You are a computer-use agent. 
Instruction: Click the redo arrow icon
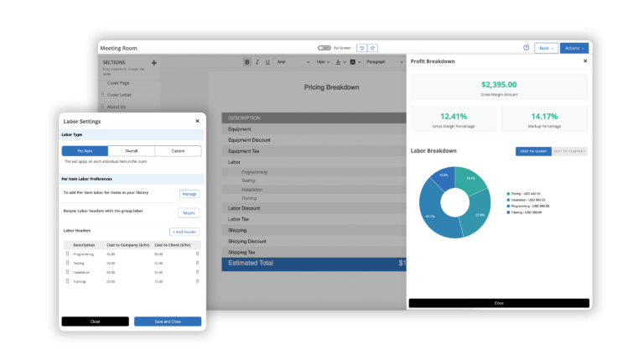373,48
